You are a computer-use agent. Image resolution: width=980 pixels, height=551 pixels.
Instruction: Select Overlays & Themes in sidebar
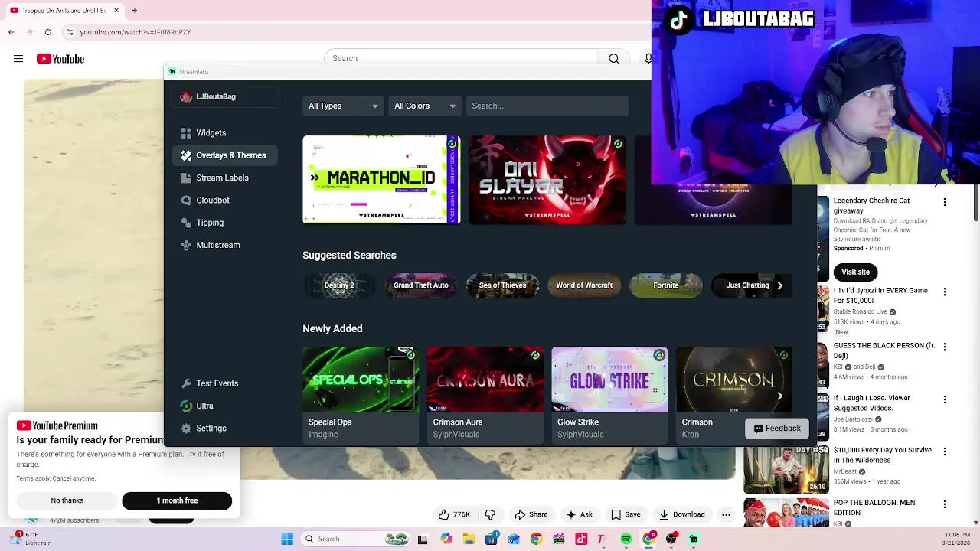[224, 155]
